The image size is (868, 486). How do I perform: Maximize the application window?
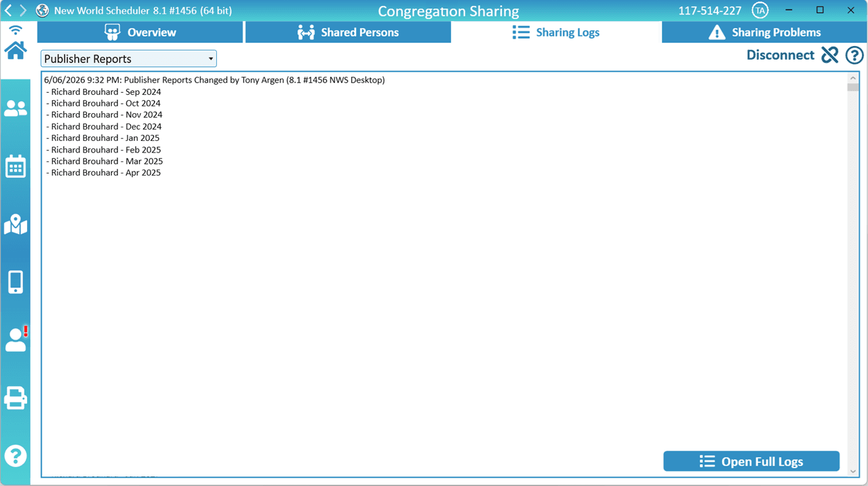click(820, 10)
